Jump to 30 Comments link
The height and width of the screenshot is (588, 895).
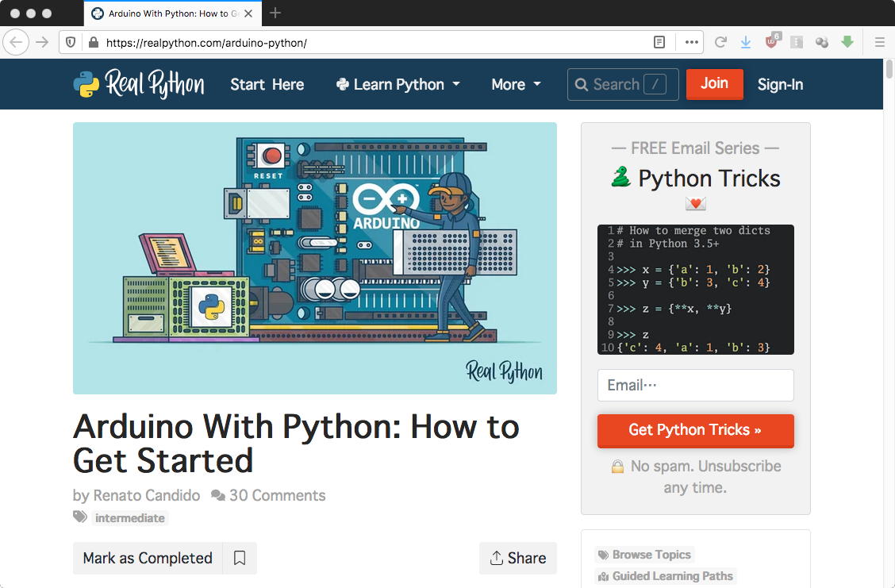(x=278, y=495)
